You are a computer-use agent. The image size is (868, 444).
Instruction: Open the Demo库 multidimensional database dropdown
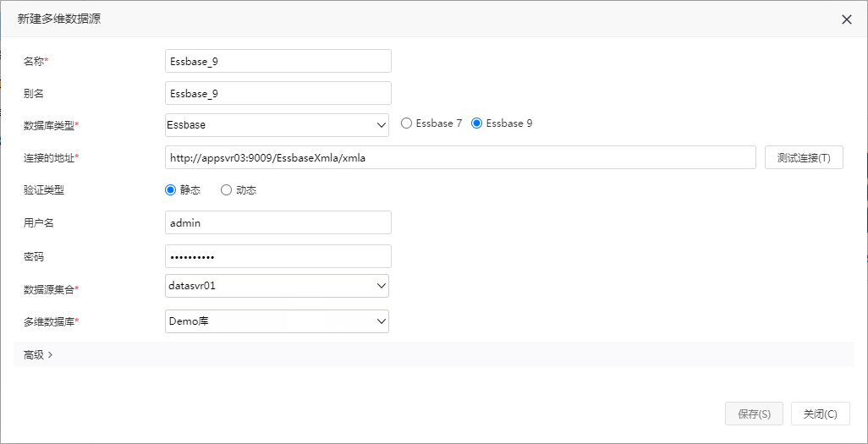pos(277,321)
